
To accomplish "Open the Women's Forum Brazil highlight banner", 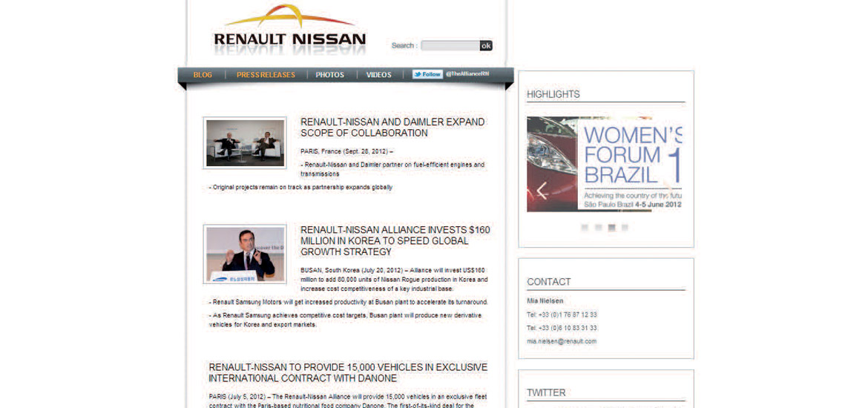I will point(605,164).
